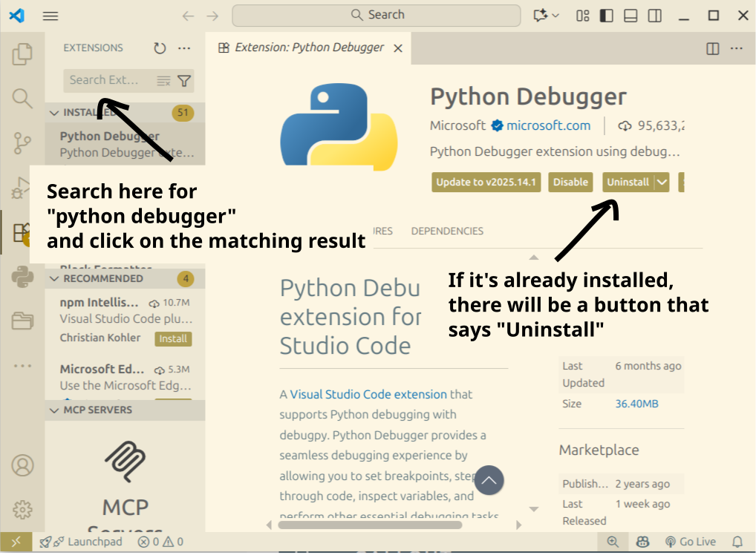Open the Uninstall button dropdown arrow
Viewport: 756px width, 555px height.
tap(662, 183)
